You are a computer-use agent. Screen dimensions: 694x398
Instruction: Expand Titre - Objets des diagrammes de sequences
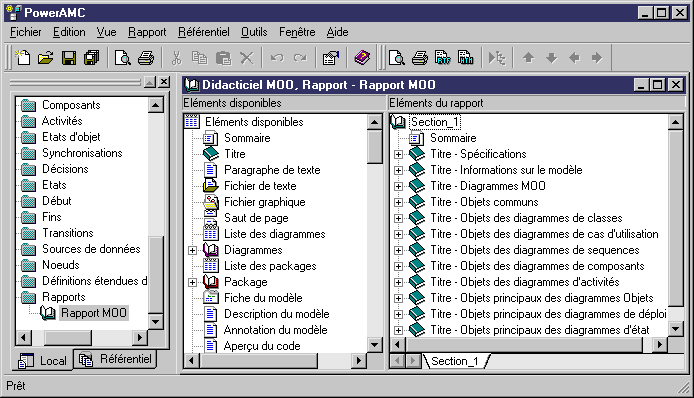(398, 250)
